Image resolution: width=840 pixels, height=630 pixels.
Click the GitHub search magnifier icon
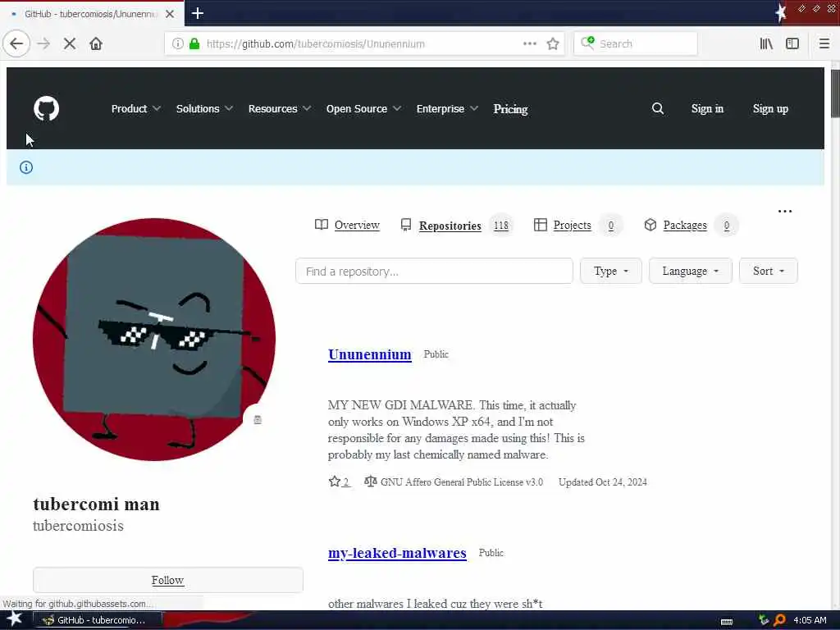click(x=658, y=109)
